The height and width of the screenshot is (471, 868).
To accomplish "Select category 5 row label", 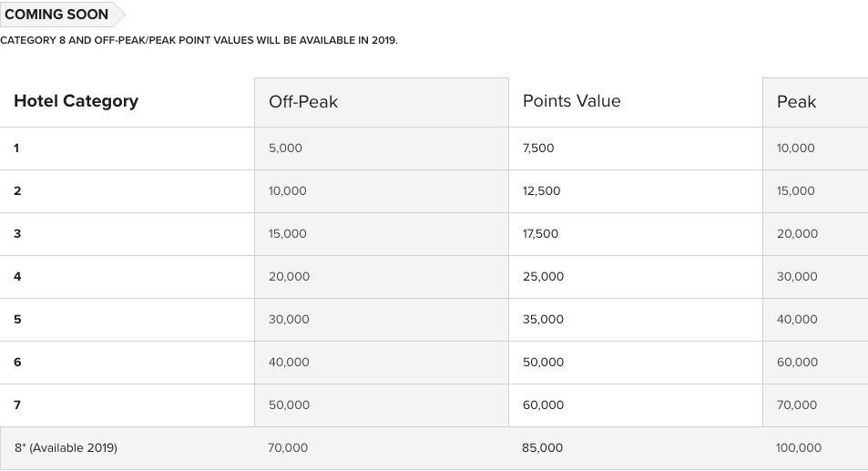I will 17,320.
